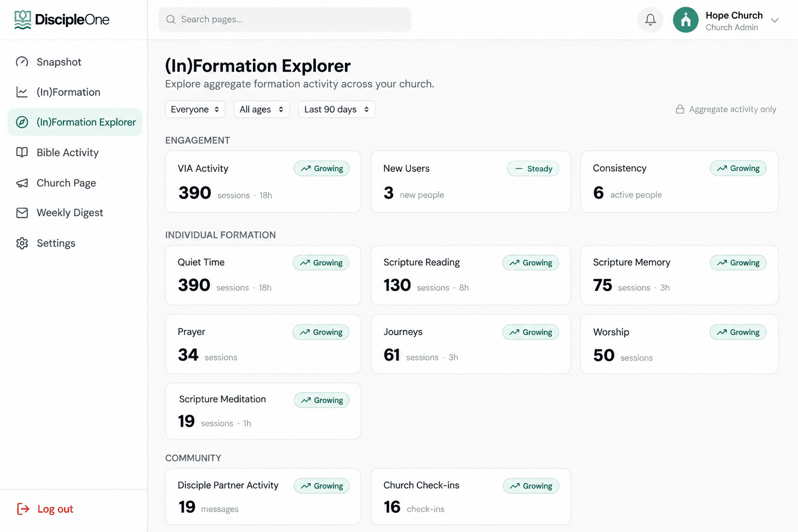This screenshot has height=532, width=798.
Task: Click Growing badge on Quiet Time card
Action: 321,263
